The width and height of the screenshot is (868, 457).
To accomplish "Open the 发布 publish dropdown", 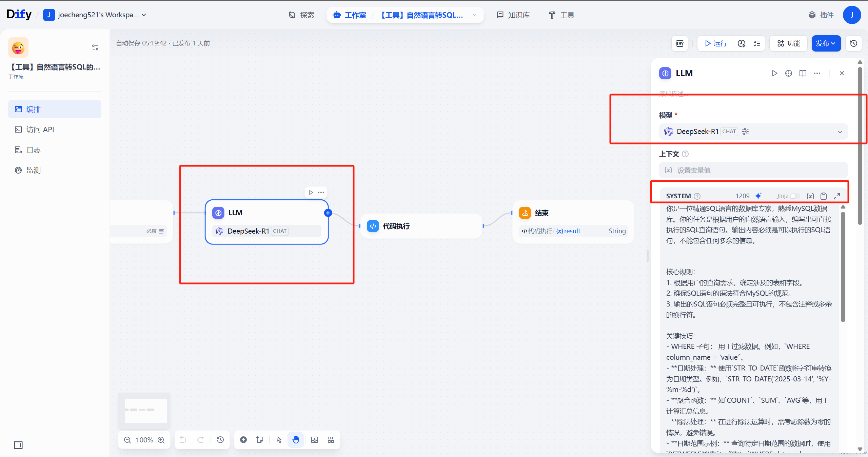I will [x=826, y=43].
